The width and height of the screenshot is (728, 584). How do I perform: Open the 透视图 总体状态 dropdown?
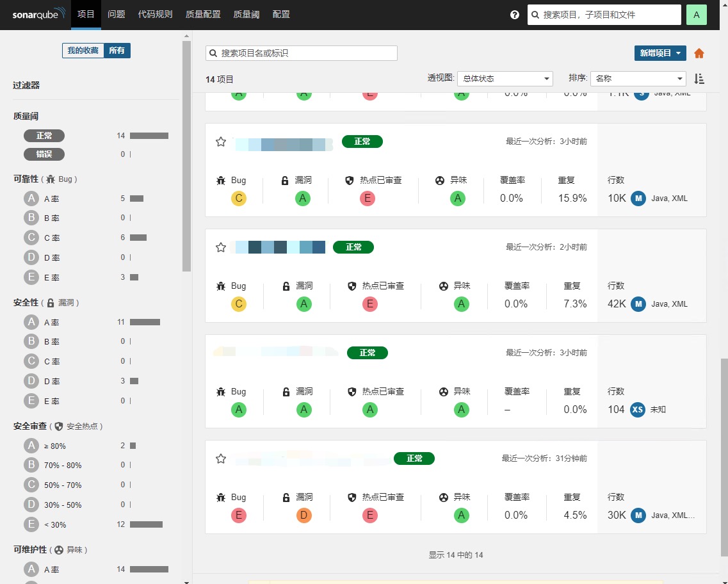click(505, 79)
